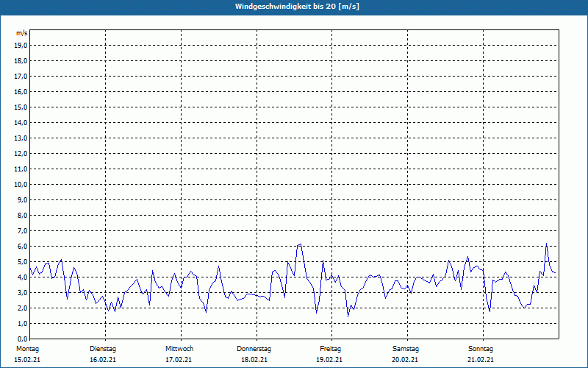Click the 16.02.21 date label
Screen dimensions: 588x368
(103, 360)
